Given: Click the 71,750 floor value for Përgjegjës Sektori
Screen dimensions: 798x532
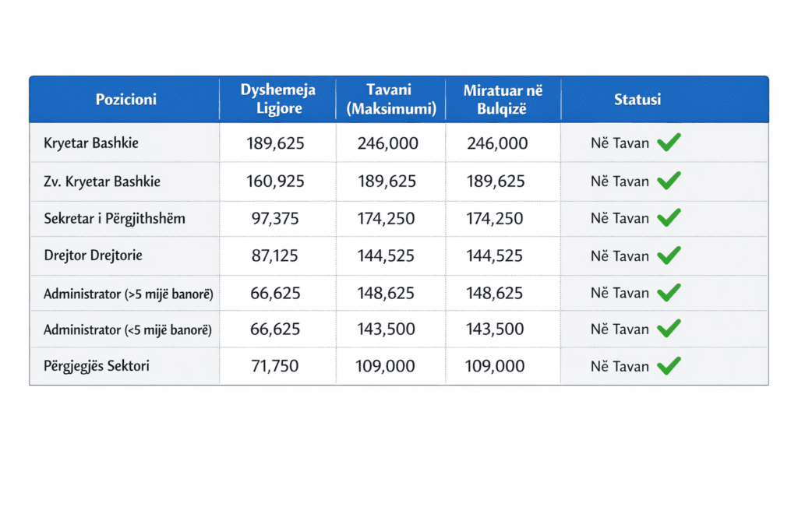Looking at the screenshot, I should click(274, 366).
